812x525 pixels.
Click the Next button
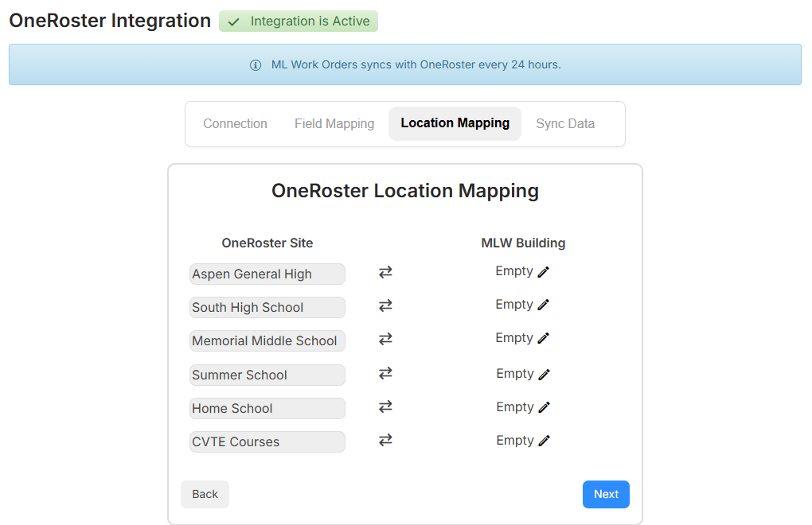pyautogui.click(x=606, y=494)
